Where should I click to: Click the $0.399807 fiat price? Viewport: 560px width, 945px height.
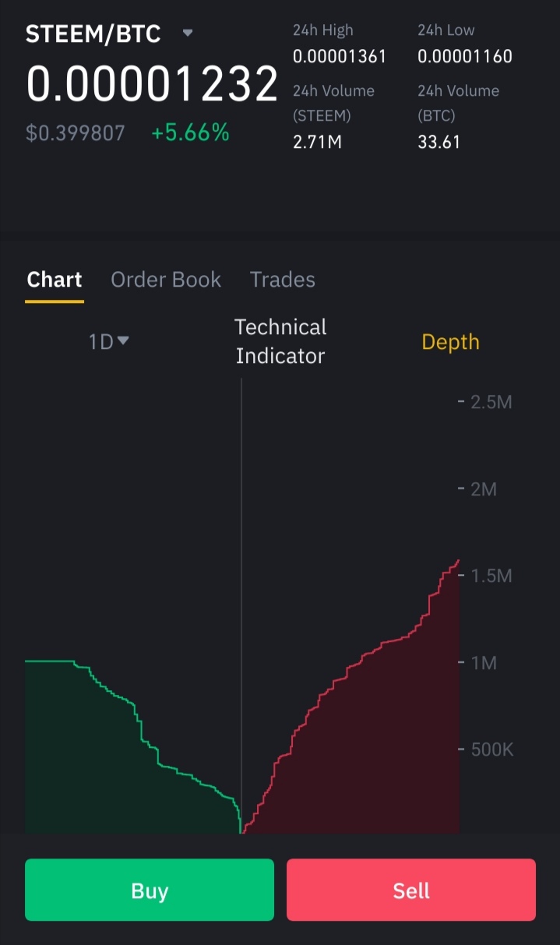[76, 133]
